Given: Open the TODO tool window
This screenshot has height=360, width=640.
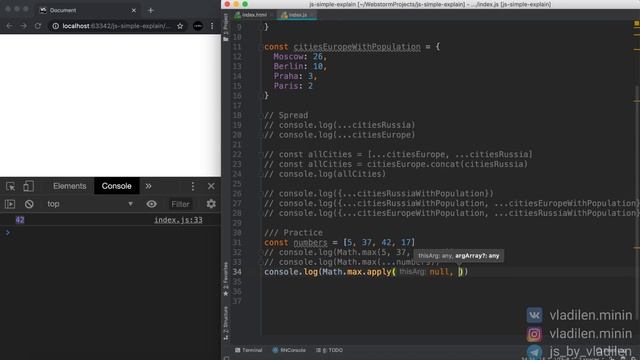Looking at the screenshot, I should pos(329,350).
